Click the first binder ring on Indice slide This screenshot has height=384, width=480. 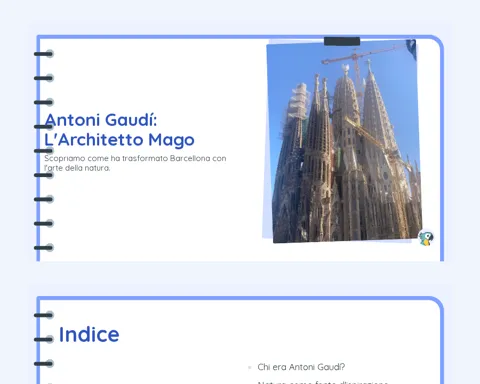(x=44, y=315)
